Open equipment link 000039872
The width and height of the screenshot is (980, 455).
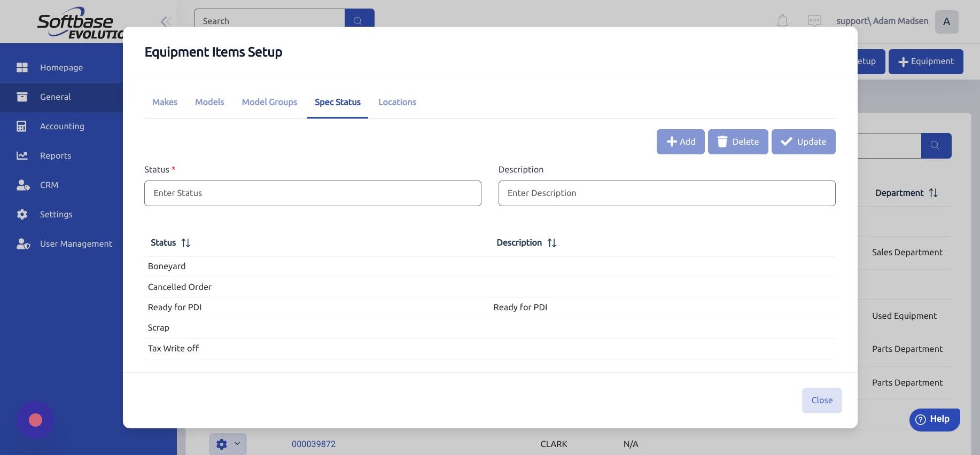pos(314,444)
